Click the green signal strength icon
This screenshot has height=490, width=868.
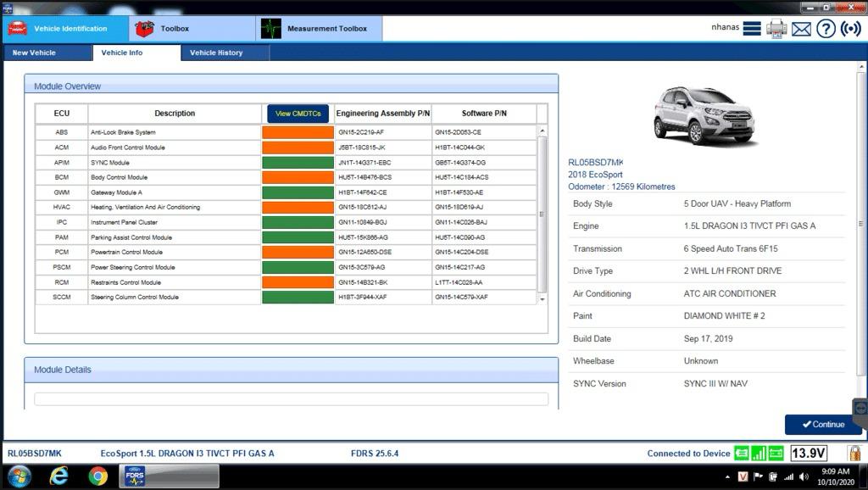[x=760, y=454]
